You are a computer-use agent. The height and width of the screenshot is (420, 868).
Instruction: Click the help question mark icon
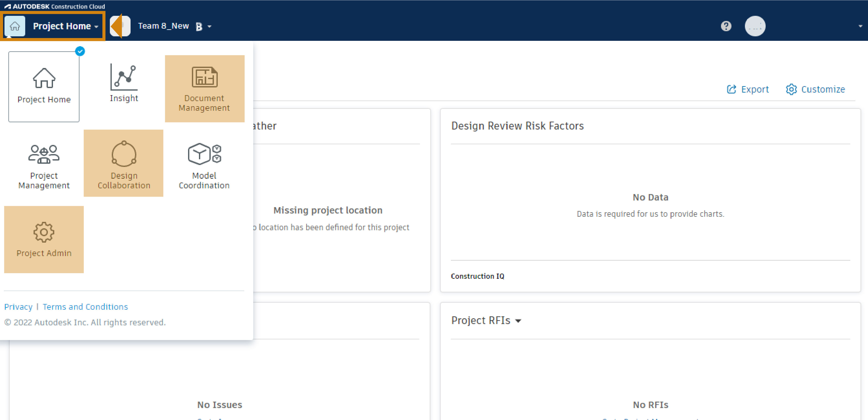(726, 26)
